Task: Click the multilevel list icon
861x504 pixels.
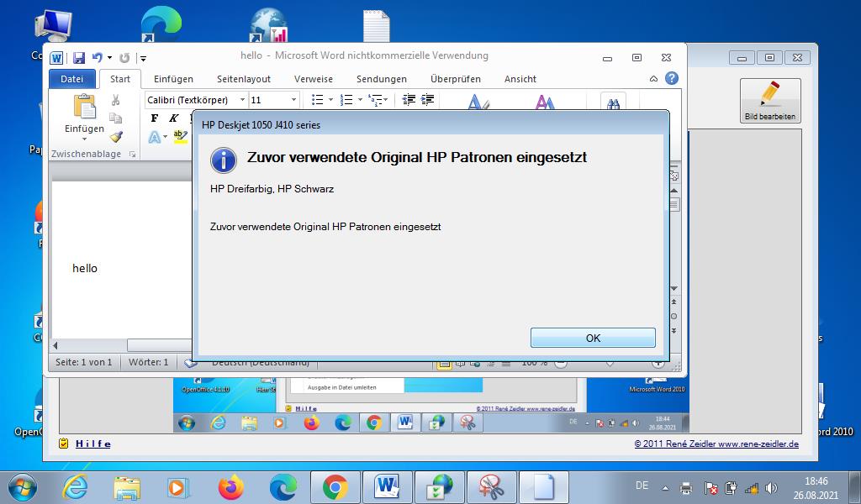Action: [x=375, y=99]
